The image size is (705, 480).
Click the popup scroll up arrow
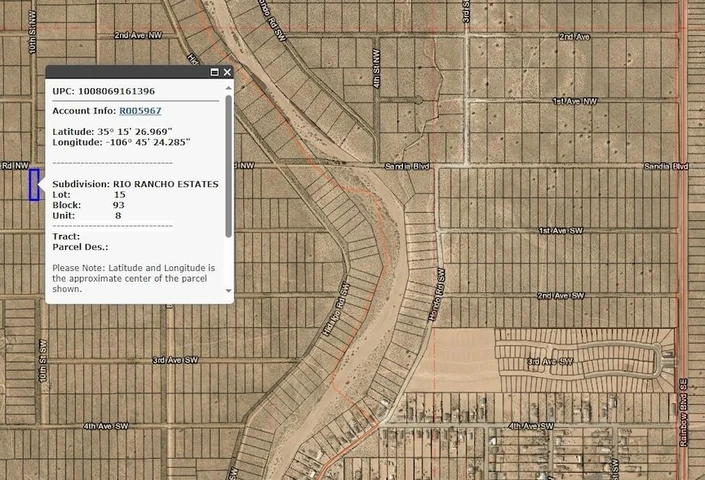tap(228, 88)
